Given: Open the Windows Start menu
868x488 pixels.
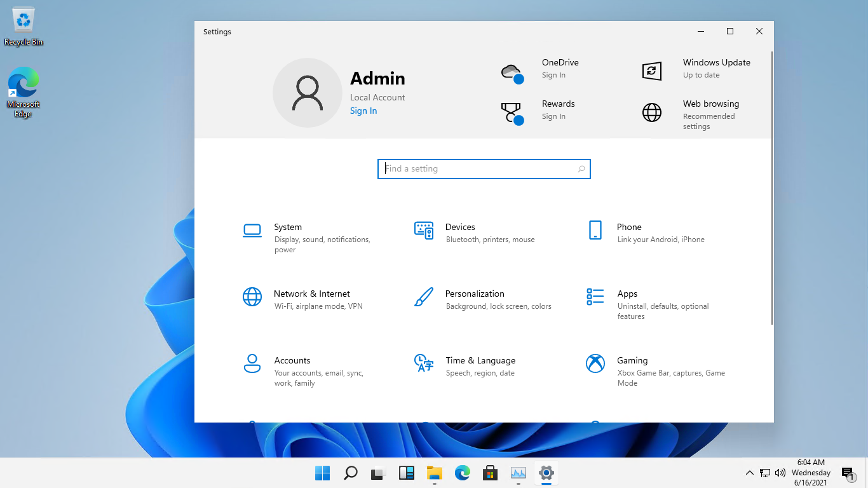Looking at the screenshot, I should [x=323, y=473].
